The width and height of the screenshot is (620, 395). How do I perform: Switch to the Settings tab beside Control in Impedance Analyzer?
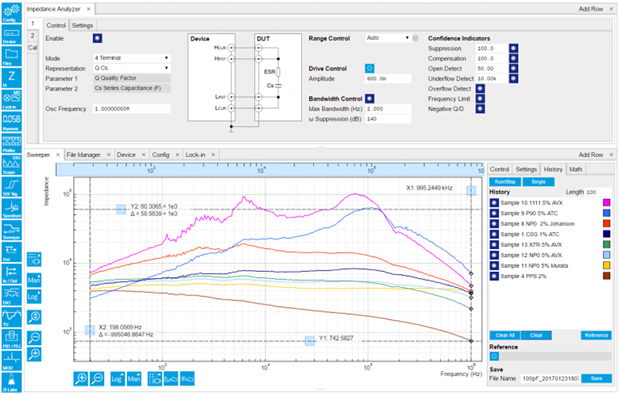82,25
